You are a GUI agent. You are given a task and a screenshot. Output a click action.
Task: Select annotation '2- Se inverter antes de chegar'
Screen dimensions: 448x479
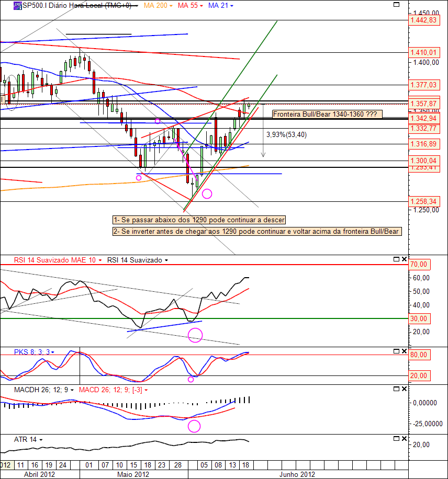[257, 232]
